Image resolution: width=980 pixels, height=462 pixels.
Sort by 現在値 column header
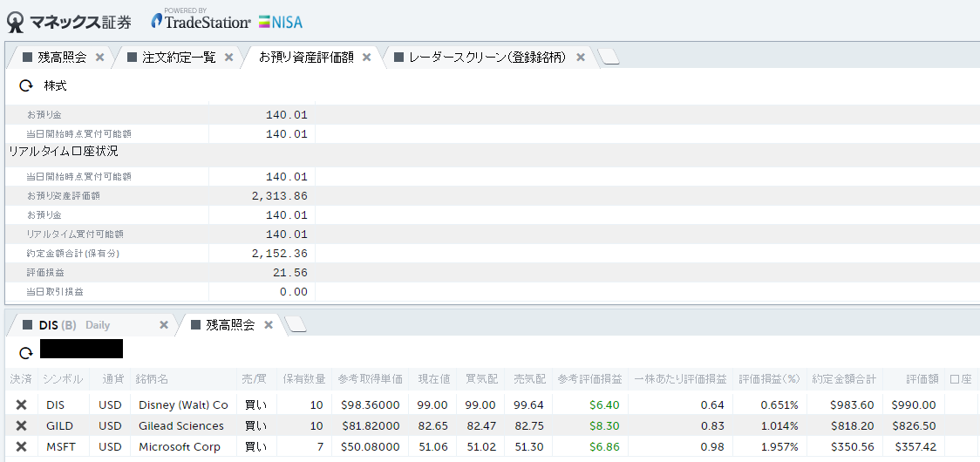coord(433,379)
